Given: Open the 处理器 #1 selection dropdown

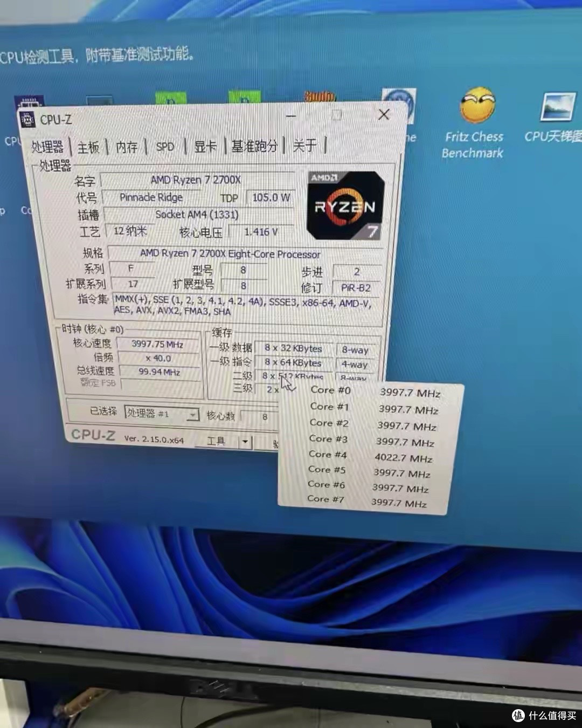Looking at the screenshot, I should tap(162, 414).
